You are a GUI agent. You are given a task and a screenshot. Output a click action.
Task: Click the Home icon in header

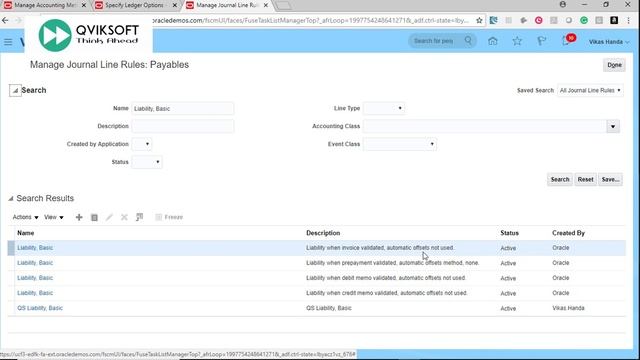pyautogui.click(x=493, y=41)
